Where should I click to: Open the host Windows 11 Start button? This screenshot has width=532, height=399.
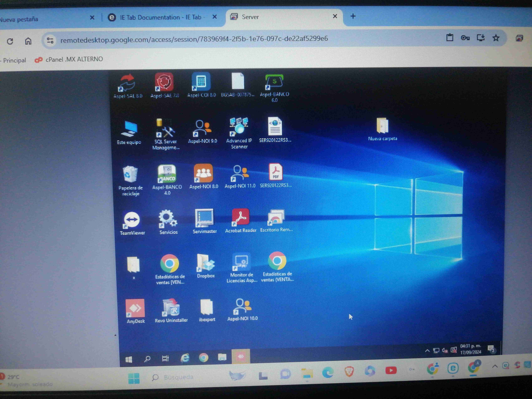click(x=134, y=378)
